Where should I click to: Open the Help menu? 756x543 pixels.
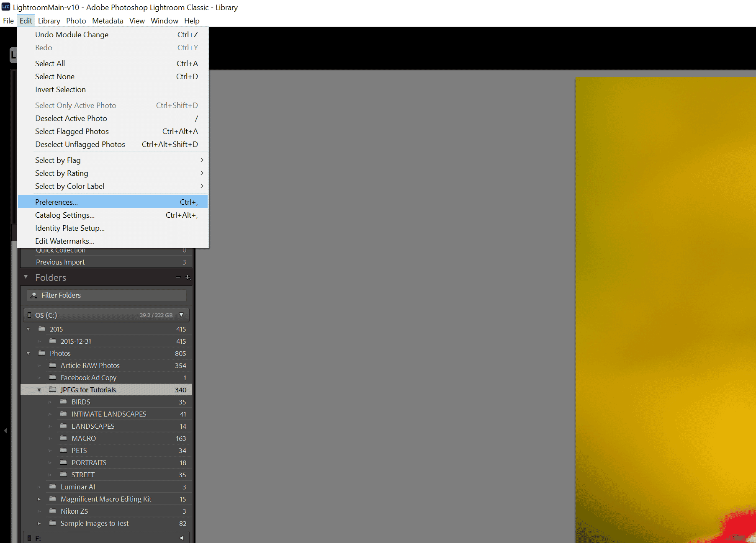[x=192, y=21]
